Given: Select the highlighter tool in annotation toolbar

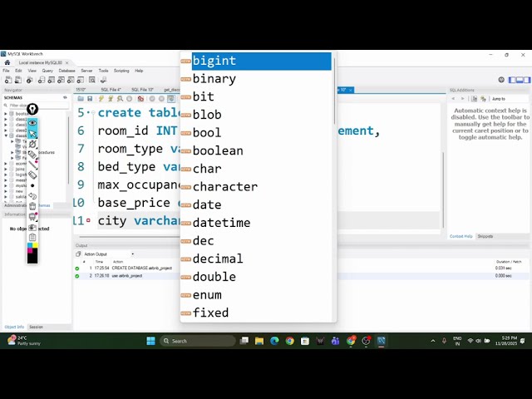Looking at the screenshot, I should 32,155.
